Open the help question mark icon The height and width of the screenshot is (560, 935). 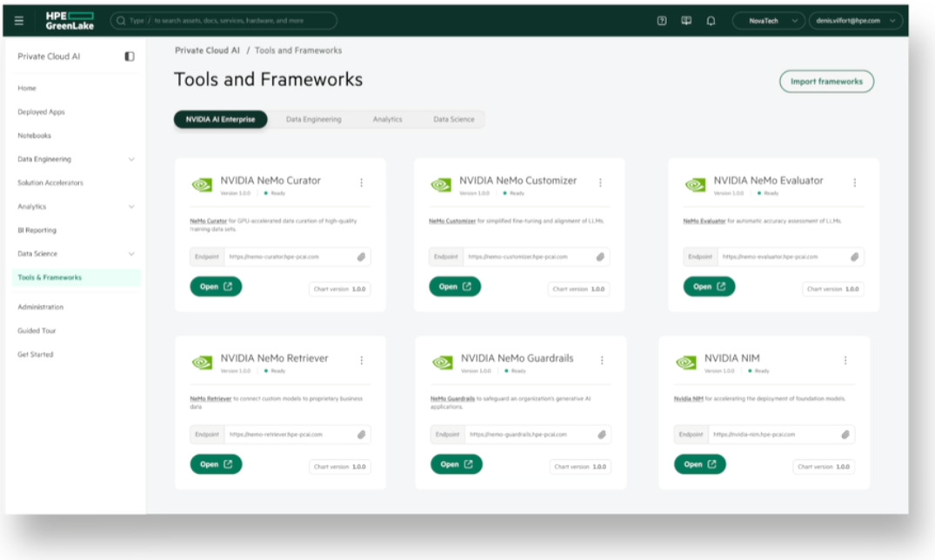pos(662,21)
